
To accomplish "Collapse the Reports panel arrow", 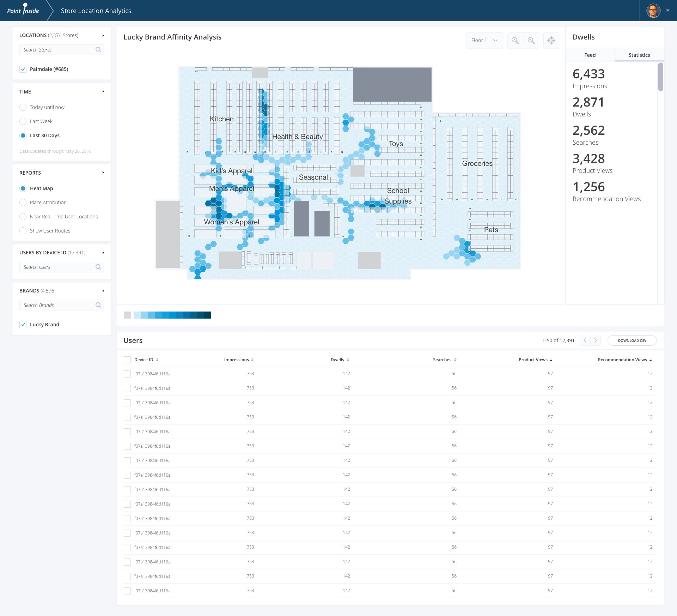I will 103,173.
